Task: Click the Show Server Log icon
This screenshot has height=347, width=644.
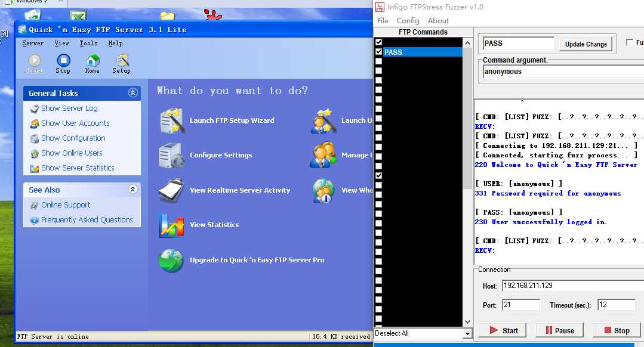Action: click(35, 109)
